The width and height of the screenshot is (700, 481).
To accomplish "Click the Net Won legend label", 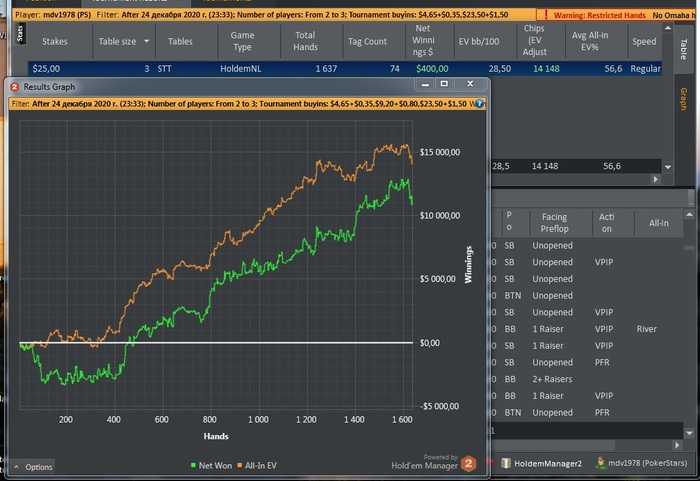I will 215,465.
